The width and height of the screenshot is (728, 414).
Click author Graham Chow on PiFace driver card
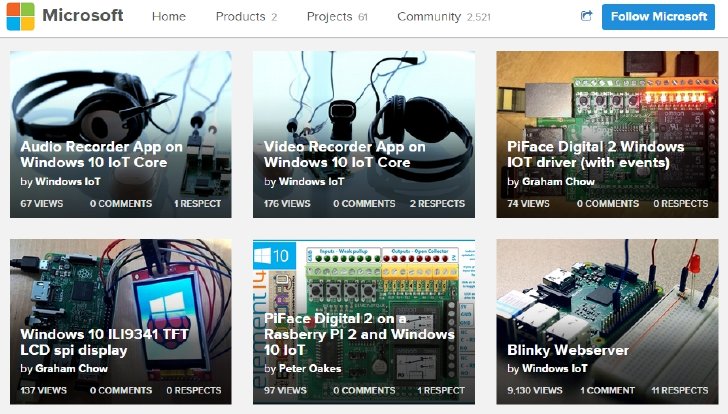click(559, 181)
